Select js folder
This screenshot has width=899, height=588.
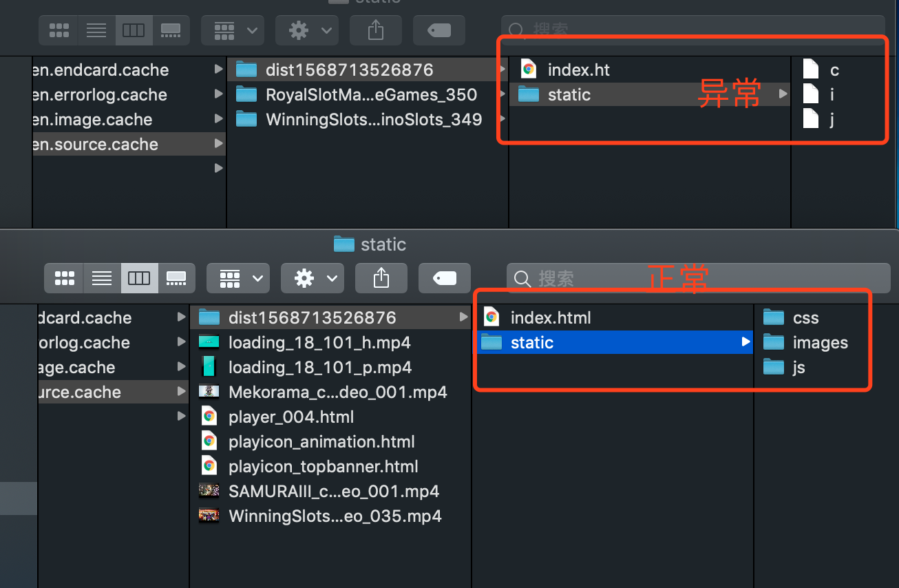point(798,368)
